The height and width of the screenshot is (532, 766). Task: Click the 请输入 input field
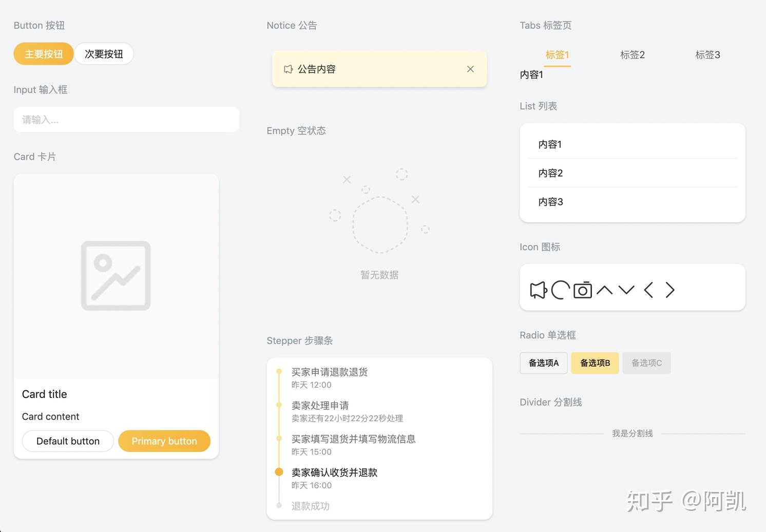[126, 120]
